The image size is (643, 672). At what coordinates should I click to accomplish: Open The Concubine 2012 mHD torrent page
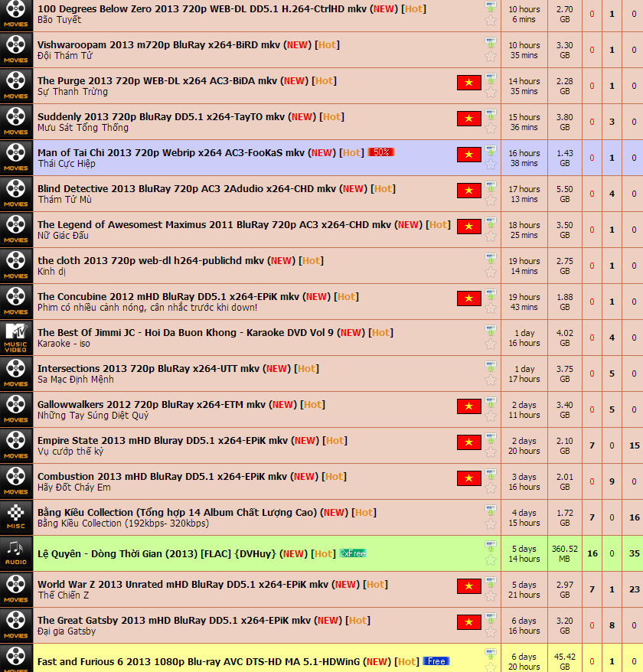click(x=168, y=297)
